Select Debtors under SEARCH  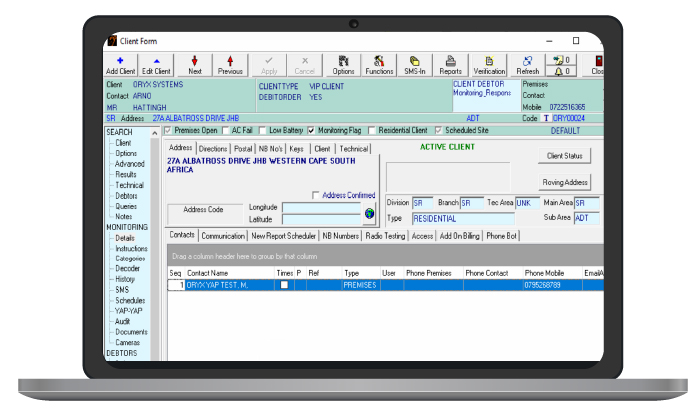coord(126,196)
